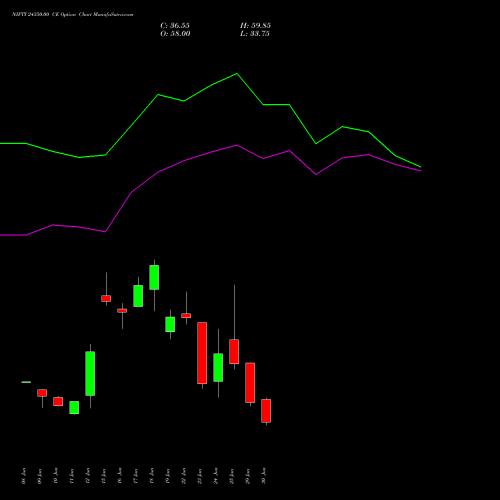500x500 pixels.
Task: Click the 12 Jun date axis label
Action: [x=88, y=476]
